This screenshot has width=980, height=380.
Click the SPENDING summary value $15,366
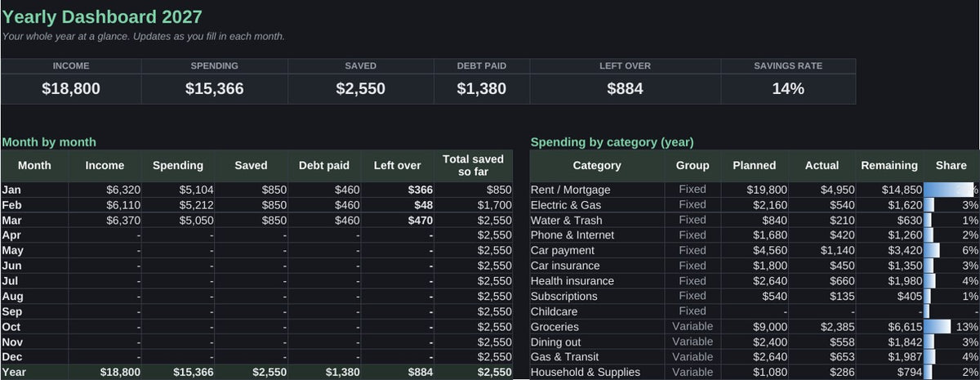tap(215, 89)
